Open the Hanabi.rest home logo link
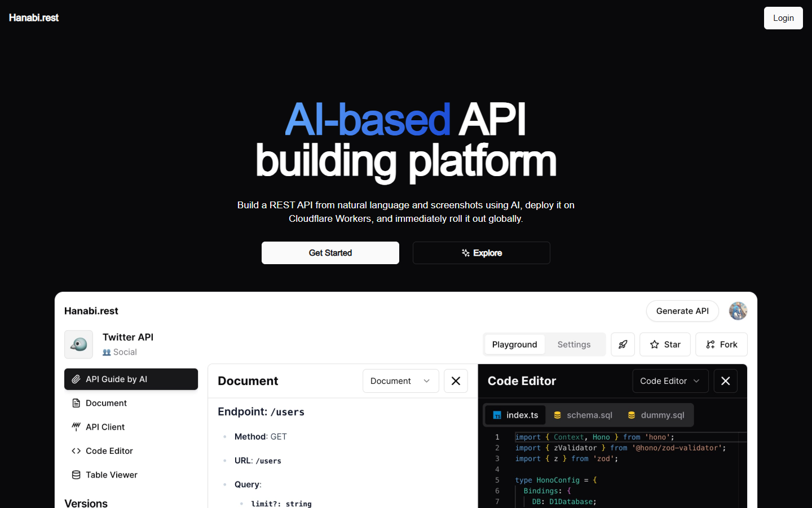This screenshot has width=812, height=508. click(x=34, y=17)
